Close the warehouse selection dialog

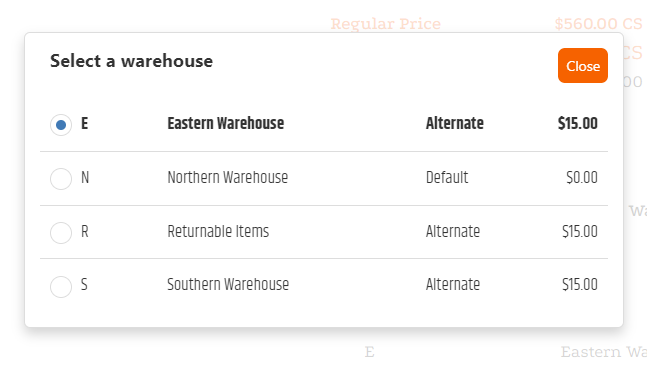point(583,66)
